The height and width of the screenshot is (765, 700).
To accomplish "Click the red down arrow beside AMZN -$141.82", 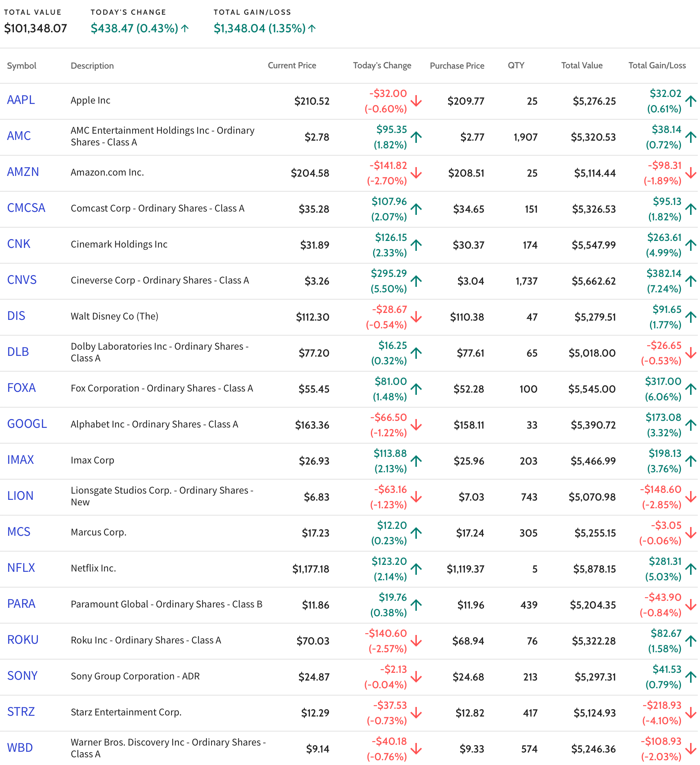I will coord(416,173).
